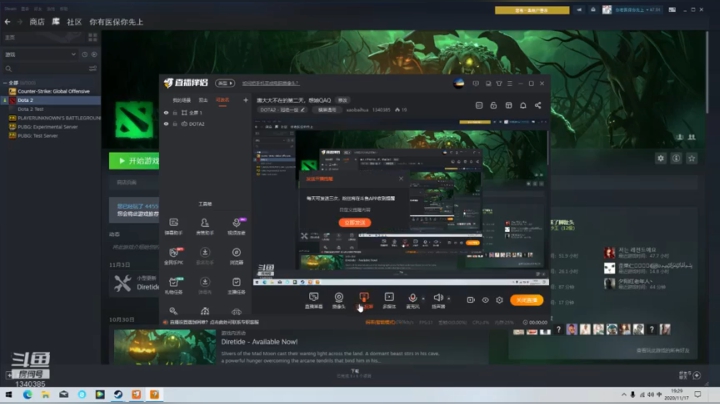Select PUBG: Experimental Server in library
The height and width of the screenshot is (404, 720).
coord(48,127)
